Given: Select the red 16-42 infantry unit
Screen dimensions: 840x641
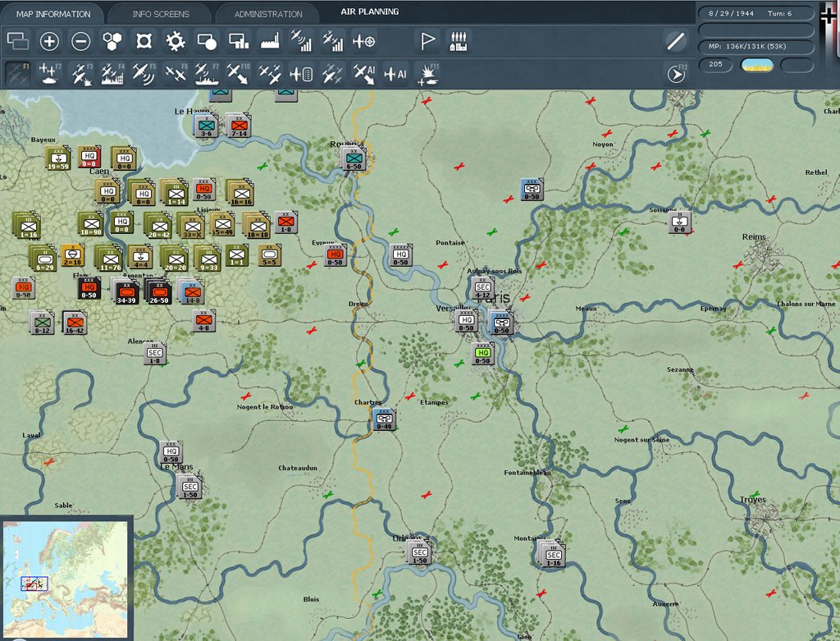Looking at the screenshot, I should 75,323.
